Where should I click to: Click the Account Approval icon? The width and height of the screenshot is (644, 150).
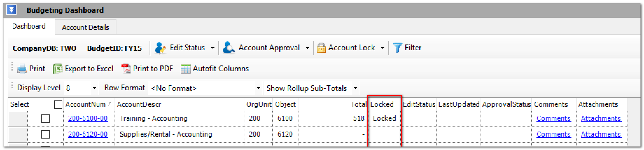[229, 48]
